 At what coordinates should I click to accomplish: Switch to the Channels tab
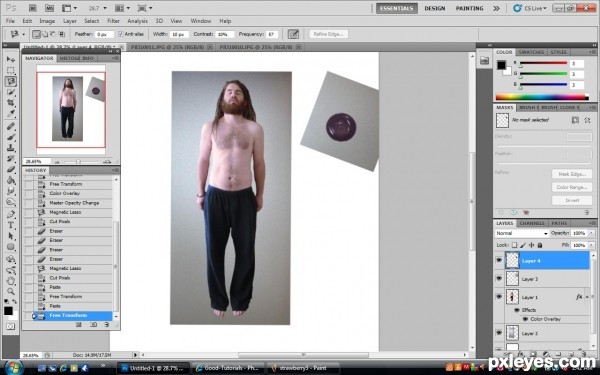pyautogui.click(x=532, y=223)
